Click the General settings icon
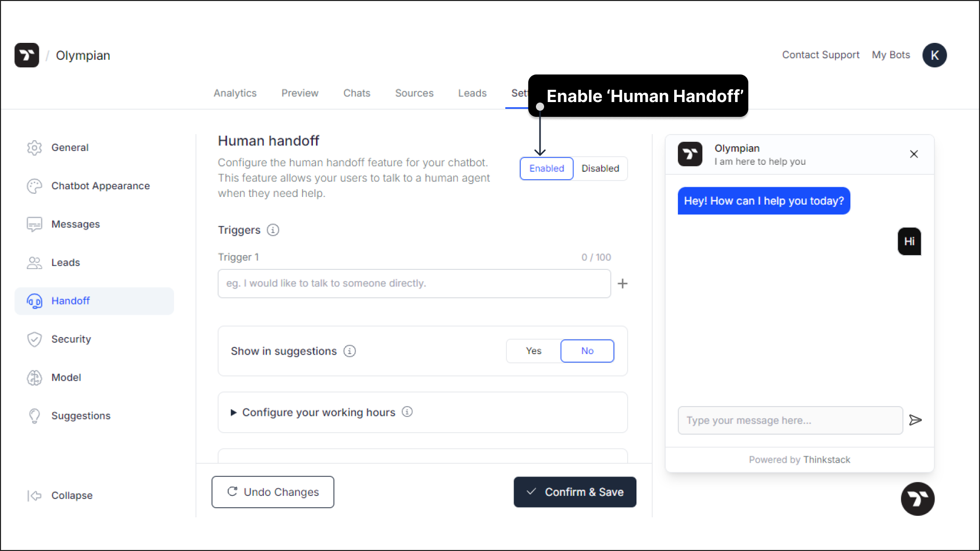This screenshot has height=551, width=980. (34, 147)
